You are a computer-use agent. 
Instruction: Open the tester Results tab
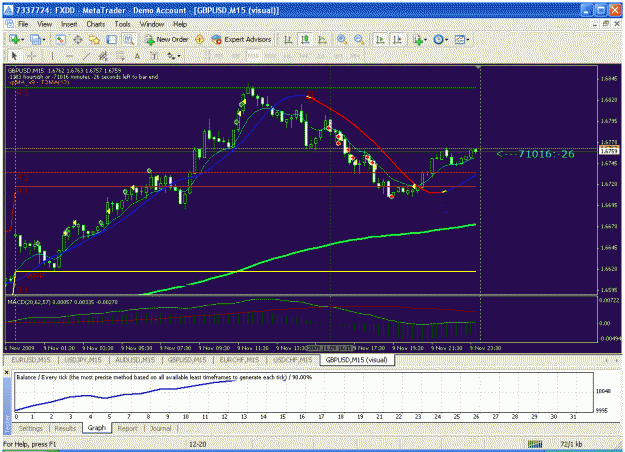65,428
